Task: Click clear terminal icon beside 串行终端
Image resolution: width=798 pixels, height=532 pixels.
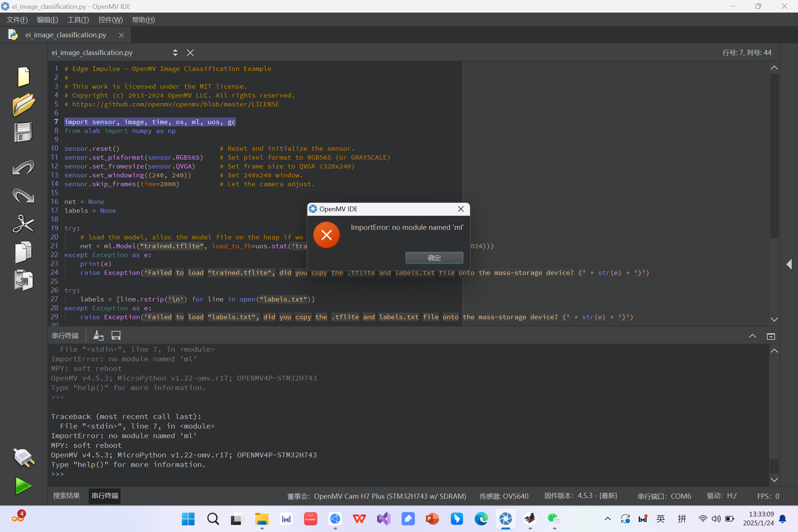Action: 98,335
